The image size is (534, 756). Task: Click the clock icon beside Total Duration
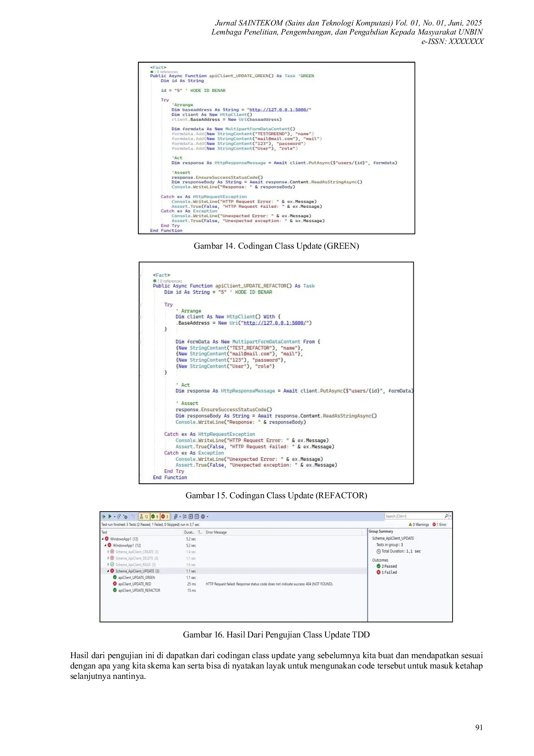click(x=379, y=551)
